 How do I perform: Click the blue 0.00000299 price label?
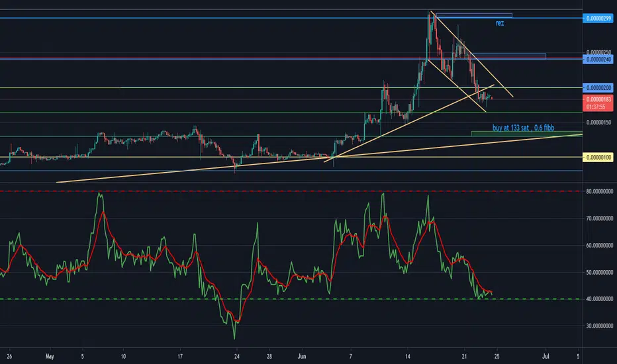tap(598, 18)
